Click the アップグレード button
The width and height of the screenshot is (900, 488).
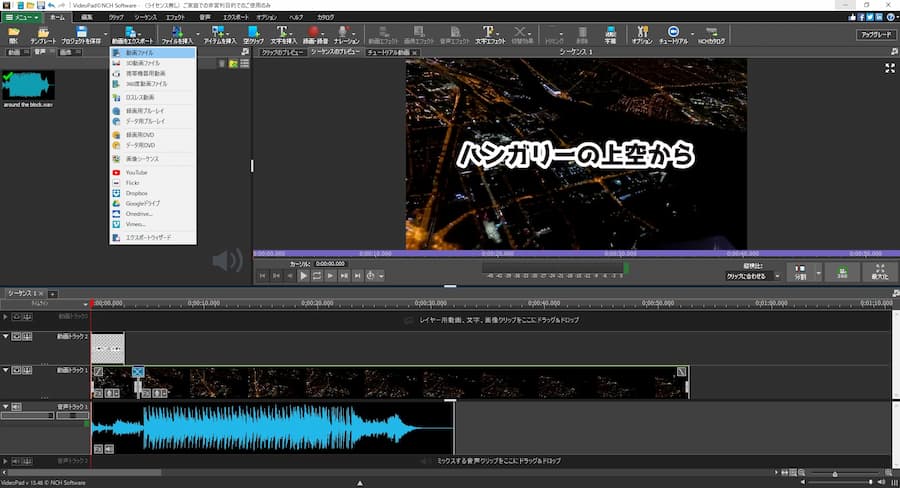876,34
